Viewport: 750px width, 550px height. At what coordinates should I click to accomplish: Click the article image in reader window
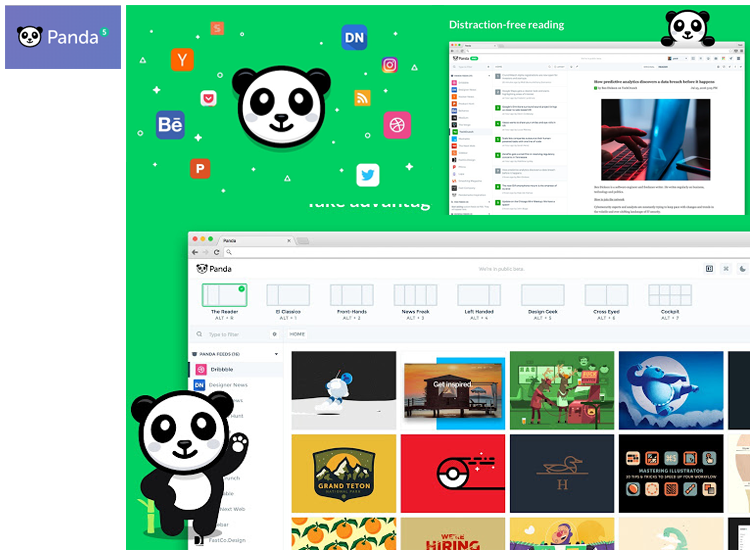pos(655,139)
